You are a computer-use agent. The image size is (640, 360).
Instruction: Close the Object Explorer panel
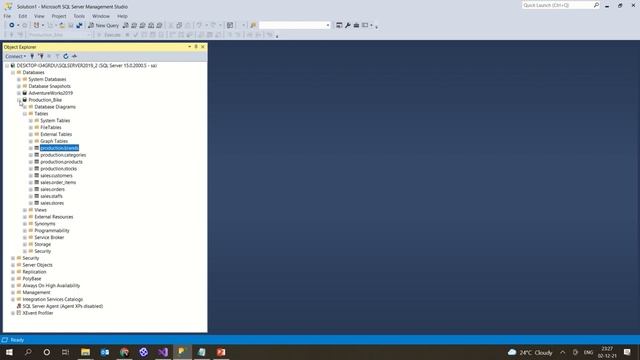tap(203, 47)
